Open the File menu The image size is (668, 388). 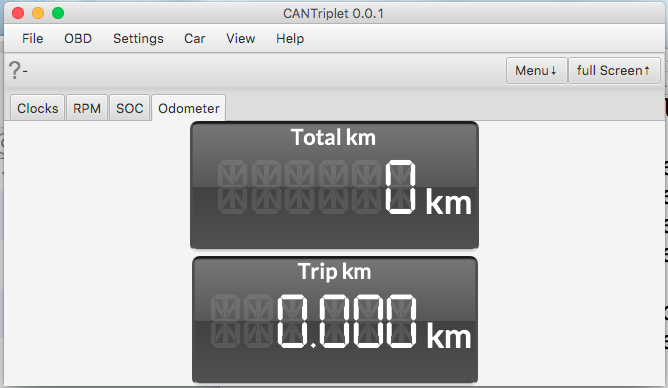(32, 39)
